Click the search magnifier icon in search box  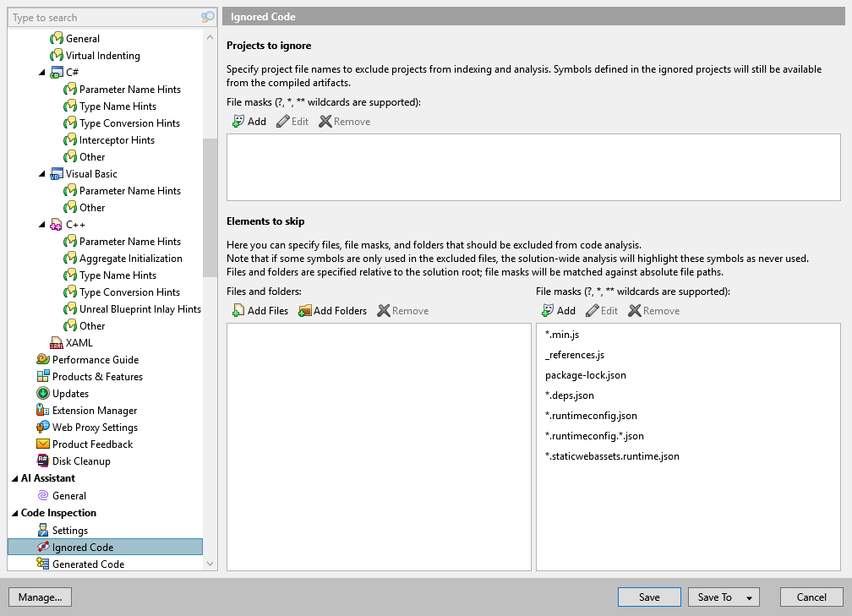click(208, 18)
